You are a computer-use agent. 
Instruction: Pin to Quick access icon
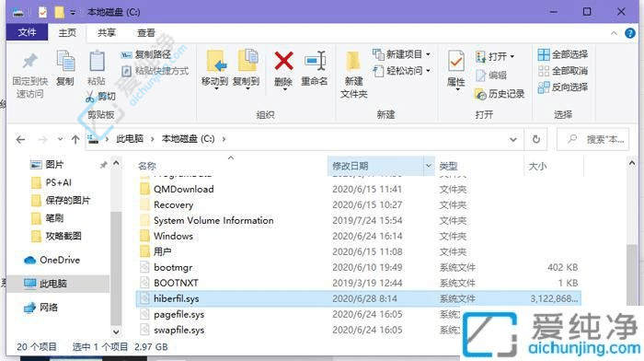coord(29,62)
